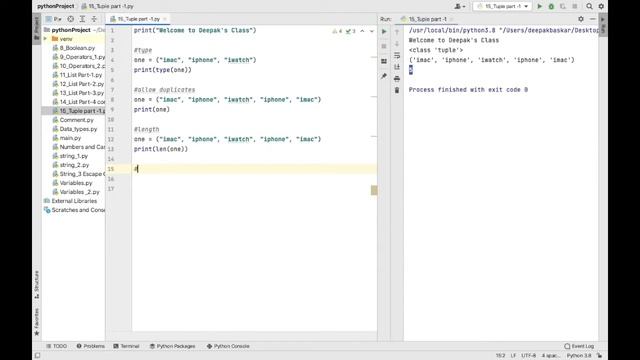Open IDE settings gear in top toolbar
Image resolution: width=640 pixels, height=360 pixels.
click(x=601, y=6)
